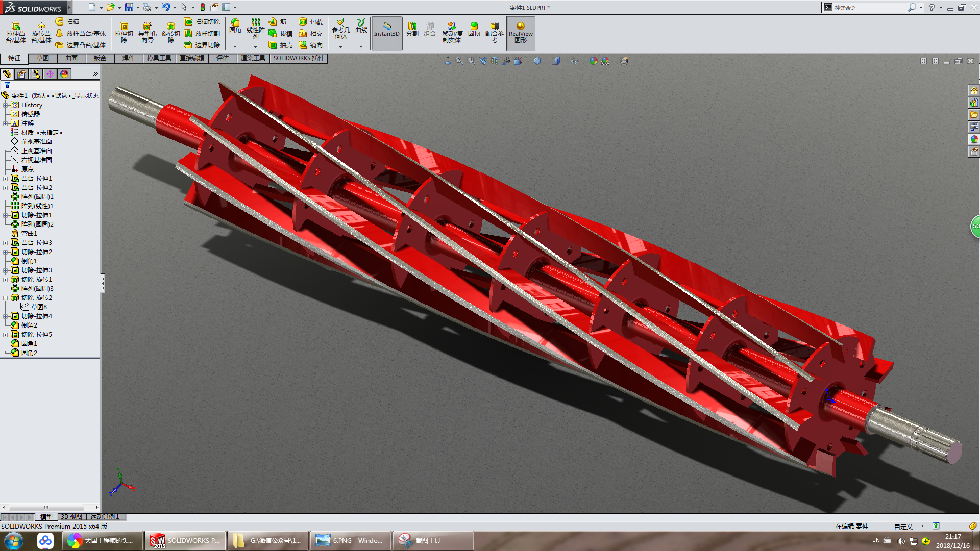This screenshot has width=980, height=551.
Task: Select the 阵列(圆周)3 feature in tree
Action: (x=37, y=289)
